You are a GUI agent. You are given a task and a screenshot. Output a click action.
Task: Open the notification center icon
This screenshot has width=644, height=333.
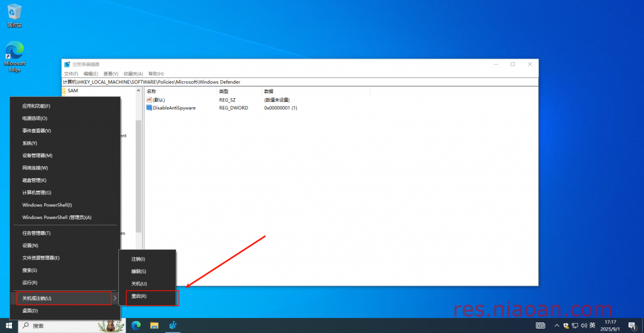(x=631, y=325)
